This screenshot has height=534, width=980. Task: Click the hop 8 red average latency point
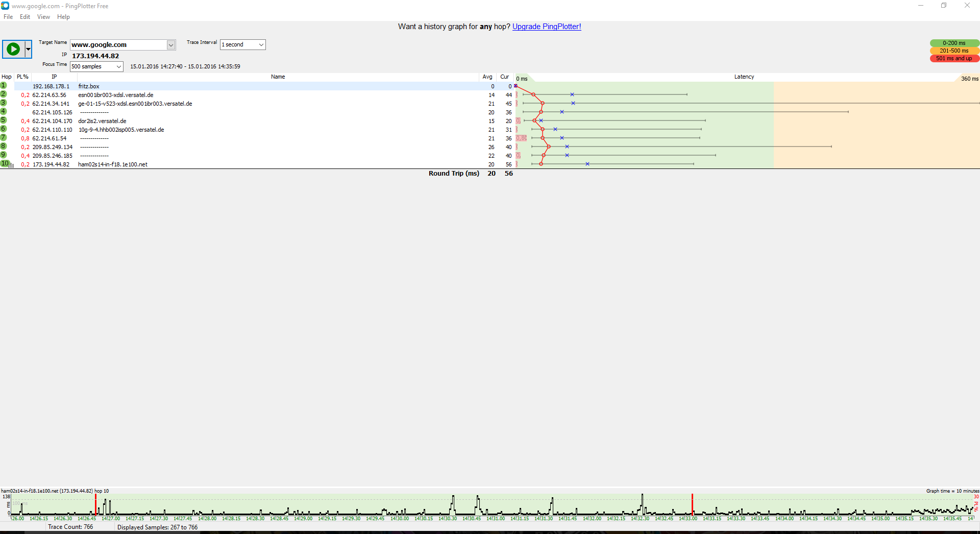[x=549, y=147]
